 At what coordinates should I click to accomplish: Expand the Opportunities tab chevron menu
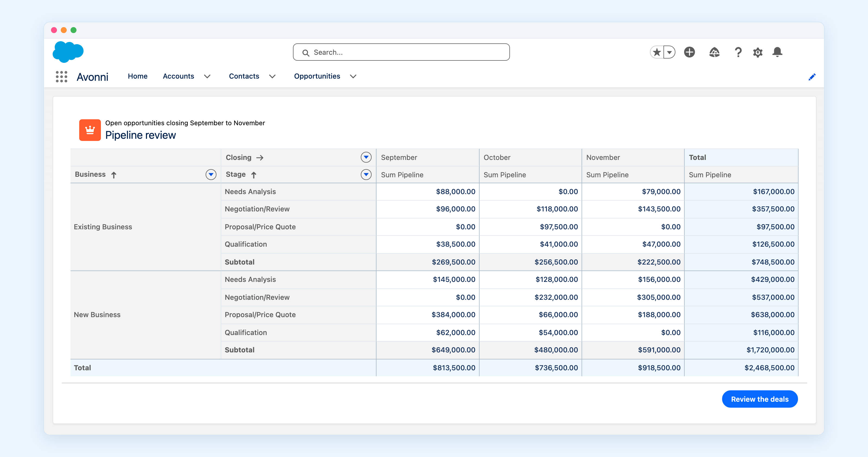353,76
